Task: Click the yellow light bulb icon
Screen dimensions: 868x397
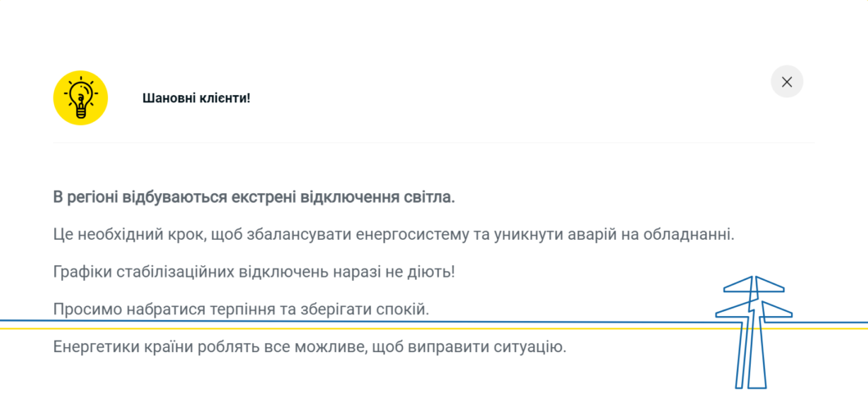Action: [80, 98]
